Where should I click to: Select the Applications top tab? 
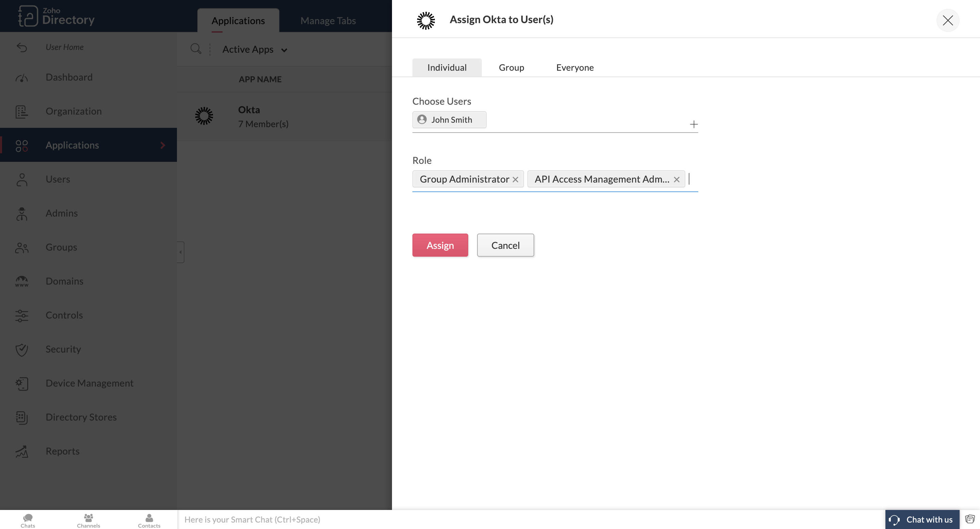coord(238,20)
